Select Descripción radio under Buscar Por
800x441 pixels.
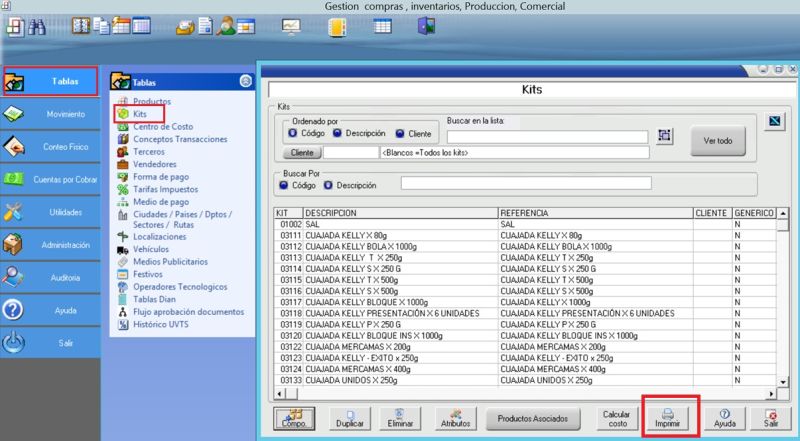tap(329, 185)
